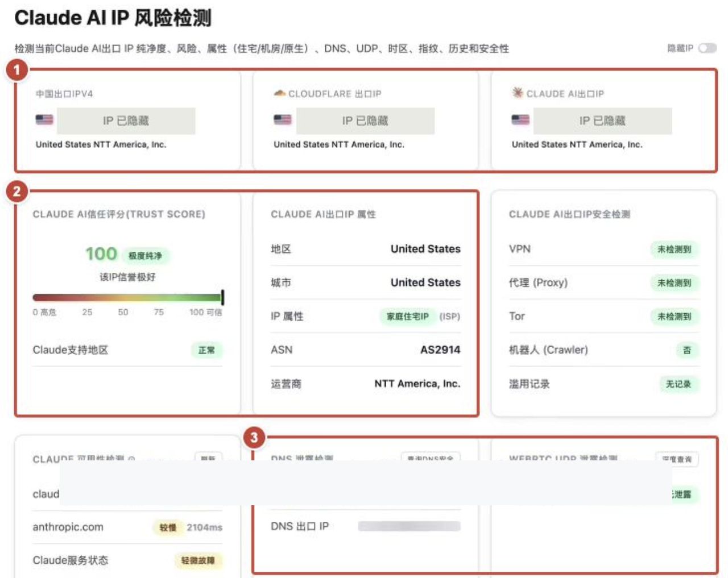
Task: Click the ISP text under 中国出口IPV4
Action: pyautogui.click(x=101, y=144)
